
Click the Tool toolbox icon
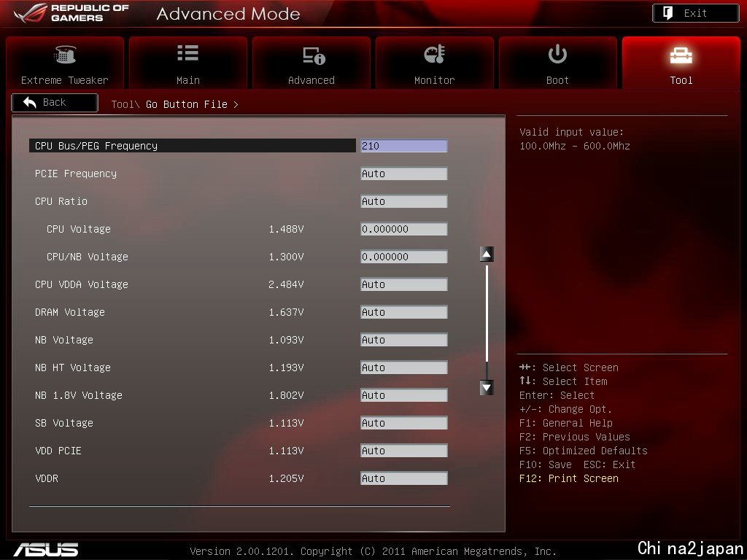(681, 55)
